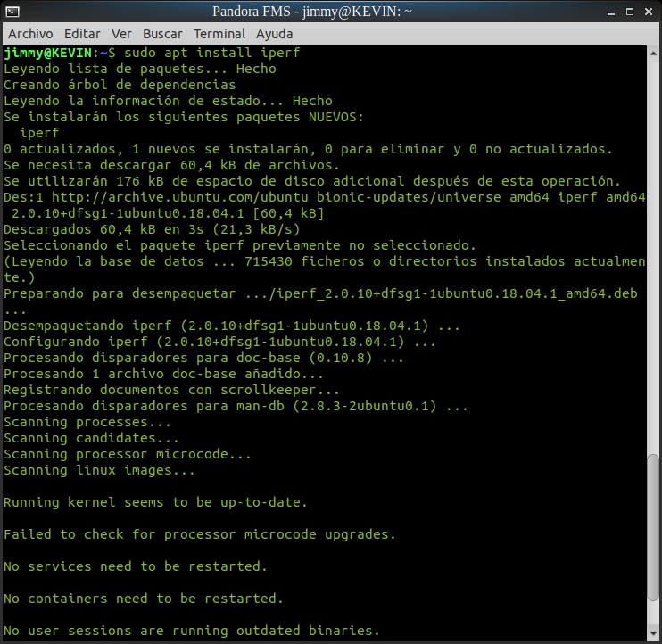Viewport: 662px width, 644px height.
Task: Click the 'Failed to check for processor microcode' line
Action: pos(199,534)
